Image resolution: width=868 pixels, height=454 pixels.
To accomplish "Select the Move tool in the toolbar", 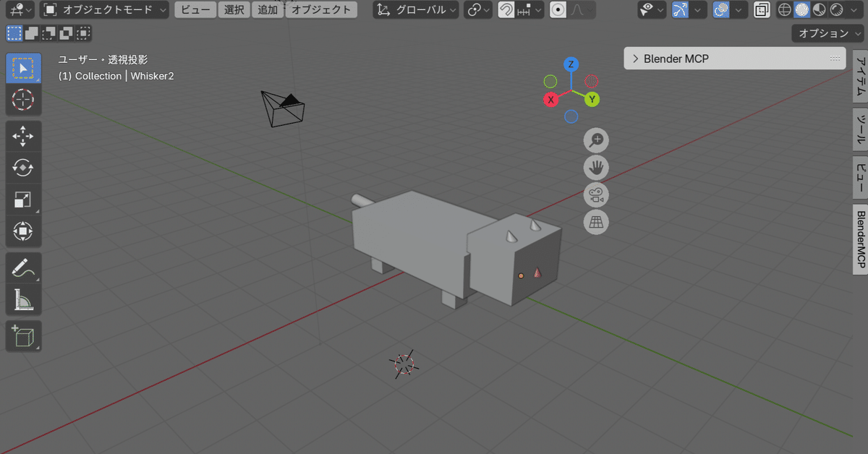I will (23, 135).
